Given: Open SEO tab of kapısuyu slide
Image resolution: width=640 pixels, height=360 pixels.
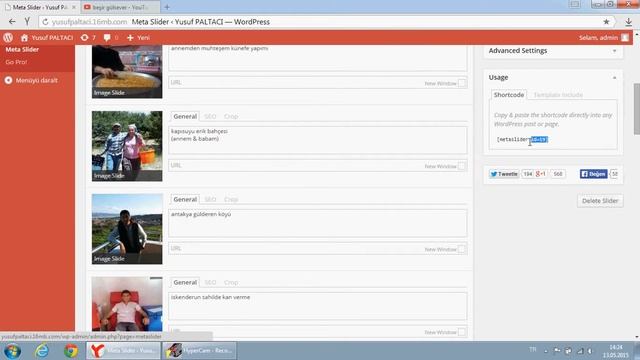Looking at the screenshot, I should tap(210, 116).
